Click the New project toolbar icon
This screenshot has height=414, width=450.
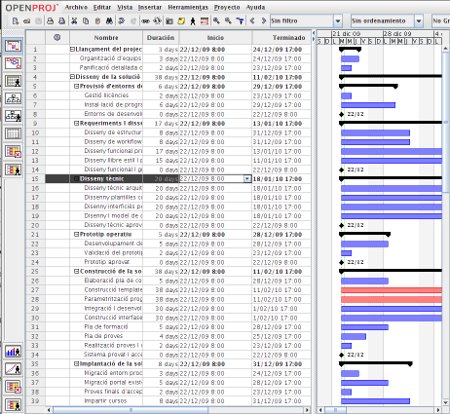[x=15, y=21]
